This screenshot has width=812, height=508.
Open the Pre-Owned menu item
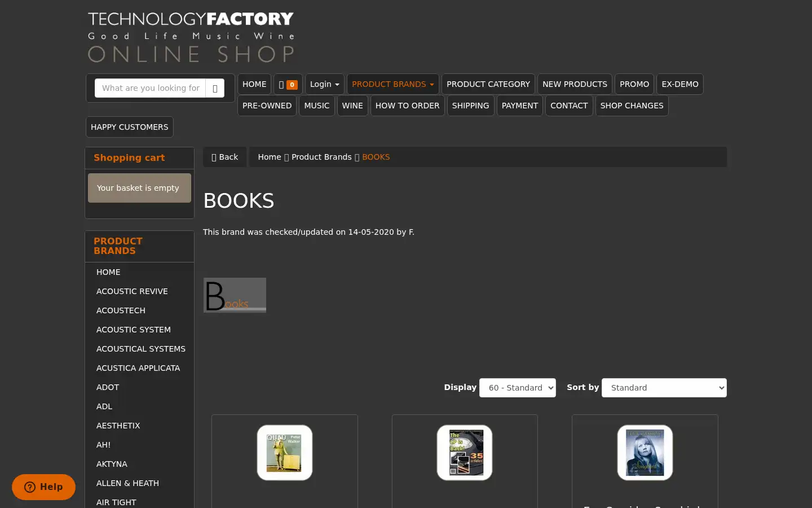coord(267,106)
